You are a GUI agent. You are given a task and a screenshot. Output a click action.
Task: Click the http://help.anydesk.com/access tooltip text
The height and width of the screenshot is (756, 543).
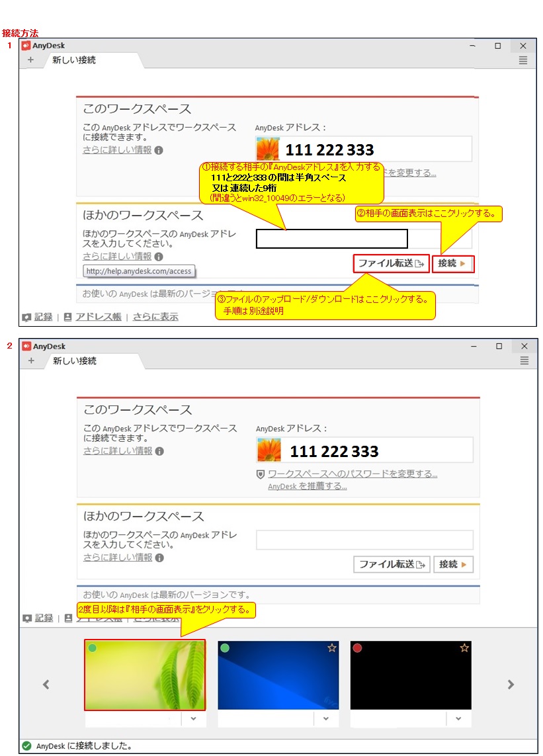(139, 271)
